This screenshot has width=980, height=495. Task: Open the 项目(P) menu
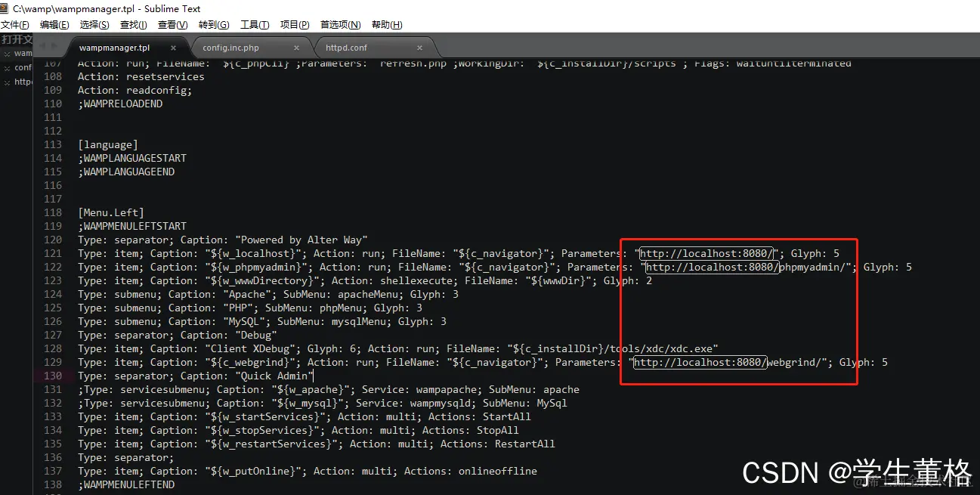(295, 25)
